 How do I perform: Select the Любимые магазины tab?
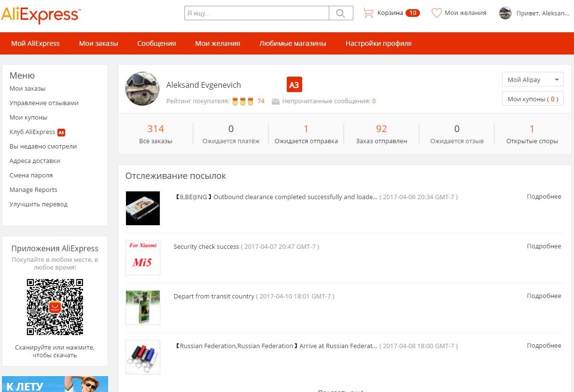coord(293,43)
